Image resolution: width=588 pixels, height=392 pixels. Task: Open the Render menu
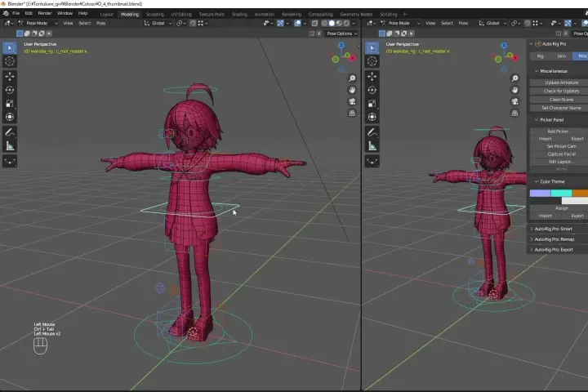tap(45, 13)
